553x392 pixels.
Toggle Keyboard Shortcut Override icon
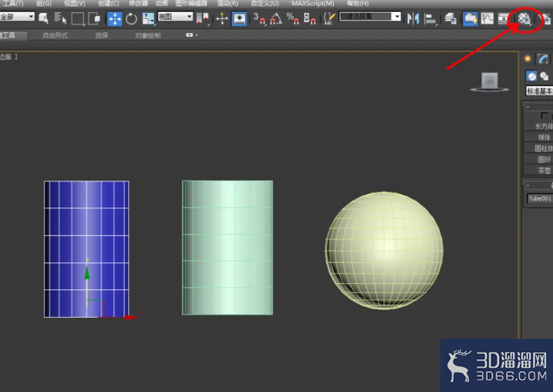pos(239,18)
